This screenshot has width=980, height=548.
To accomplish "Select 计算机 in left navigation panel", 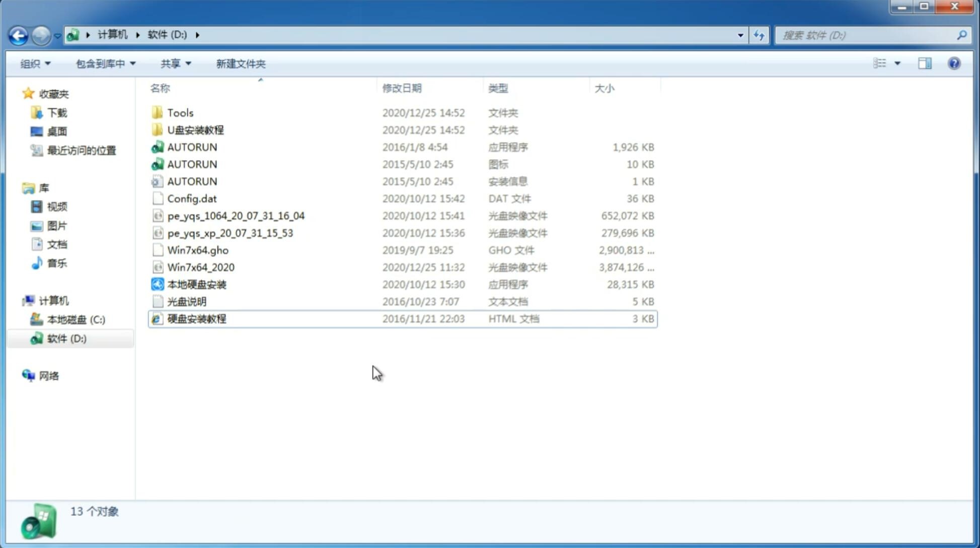I will (53, 300).
